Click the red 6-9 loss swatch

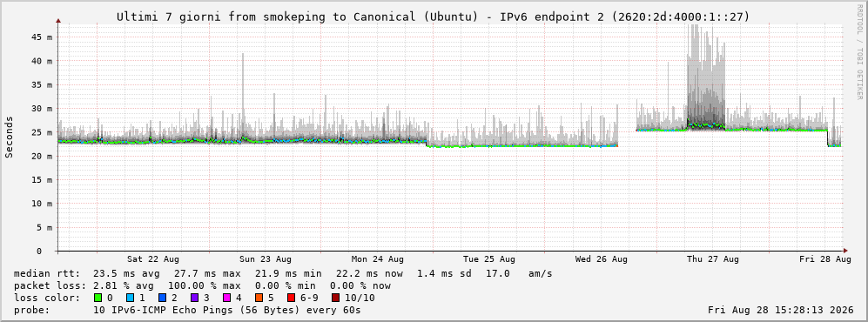[290, 299]
